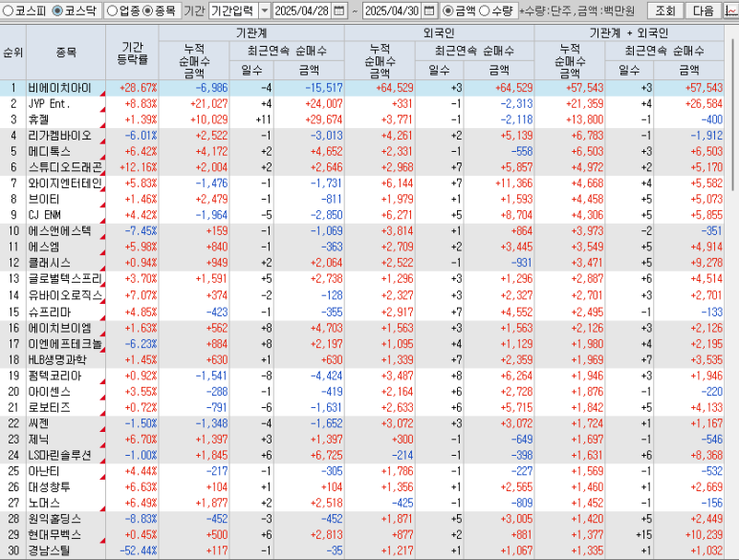This screenshot has height=560, width=739.
Task: Select stock row 에스앤에스텍
Action: [x=362, y=231]
